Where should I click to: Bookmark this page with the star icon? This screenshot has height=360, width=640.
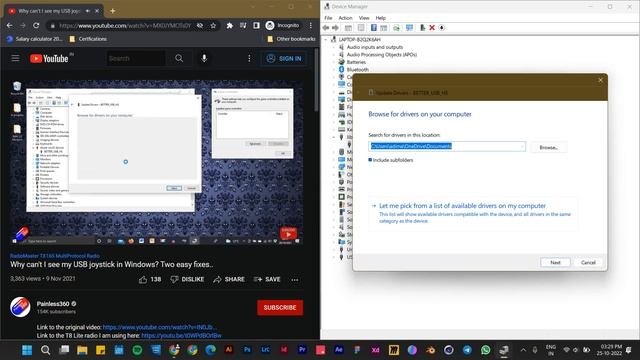(x=213, y=25)
